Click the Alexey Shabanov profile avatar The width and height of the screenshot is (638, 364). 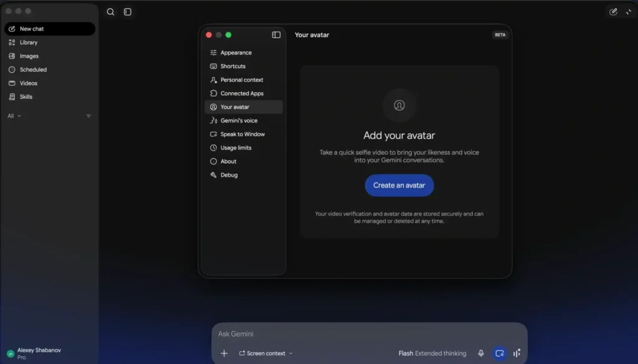pos(11,353)
